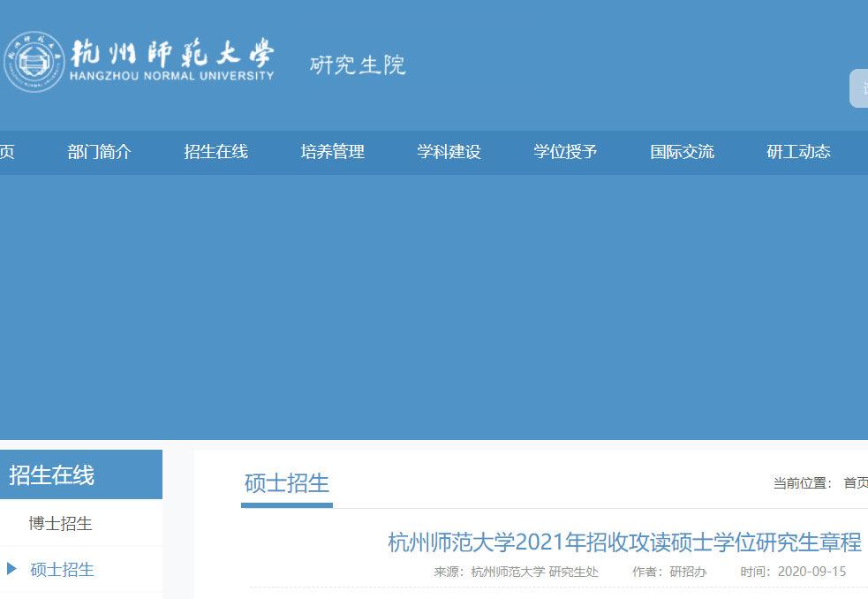Image resolution: width=868 pixels, height=599 pixels.
Task: Open the 研工动态 navigation menu
Action: click(797, 152)
